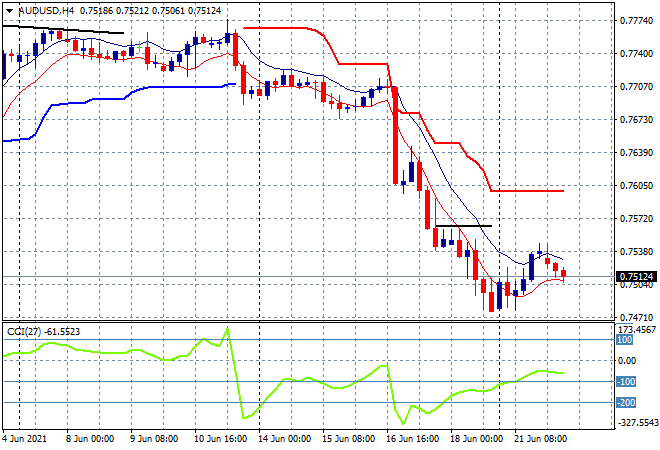Click the 18 Jun 00:00 time label
This screenshot has height=450, width=660.
[476, 439]
